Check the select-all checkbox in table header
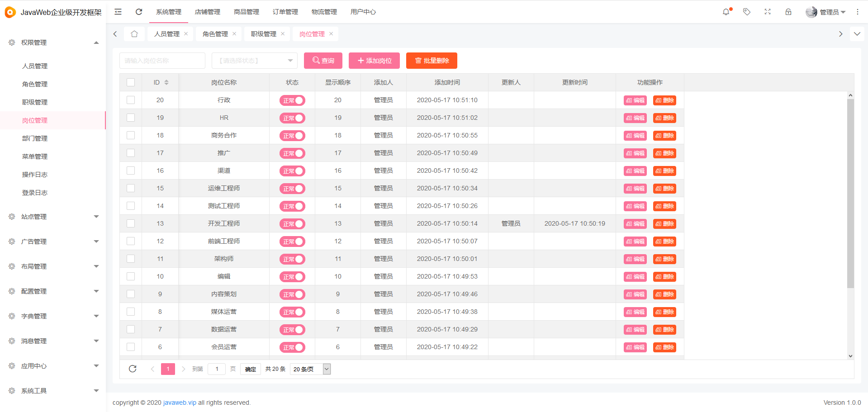 point(131,82)
